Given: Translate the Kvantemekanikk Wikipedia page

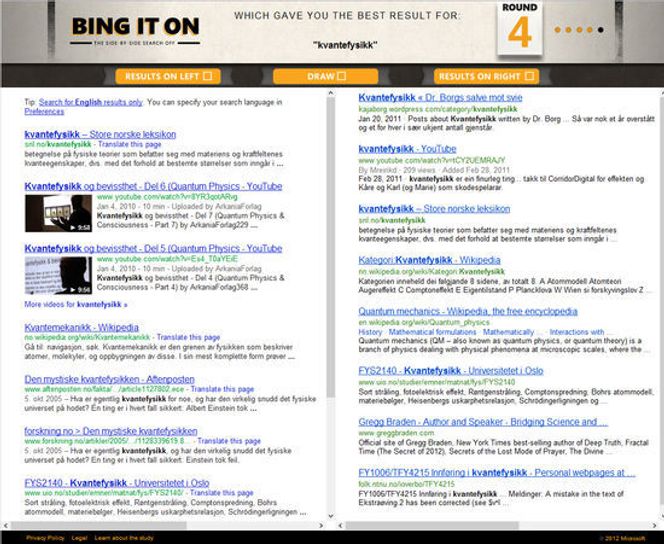Looking at the screenshot, I should (x=188, y=337).
